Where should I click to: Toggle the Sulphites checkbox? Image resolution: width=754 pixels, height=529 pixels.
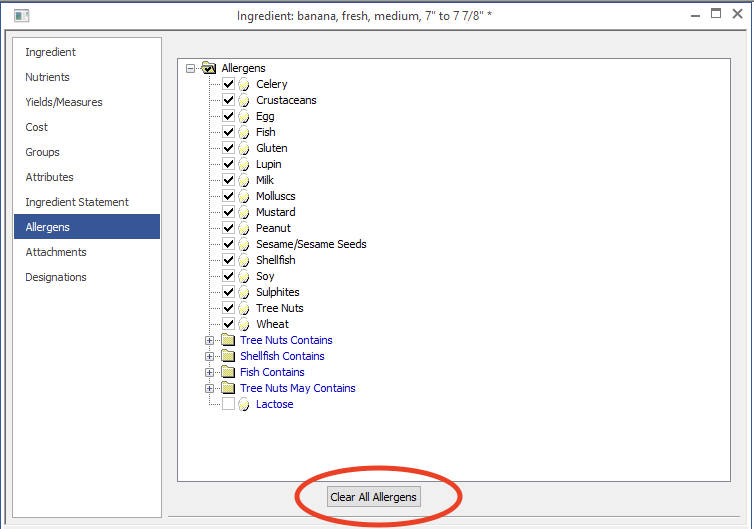click(228, 292)
